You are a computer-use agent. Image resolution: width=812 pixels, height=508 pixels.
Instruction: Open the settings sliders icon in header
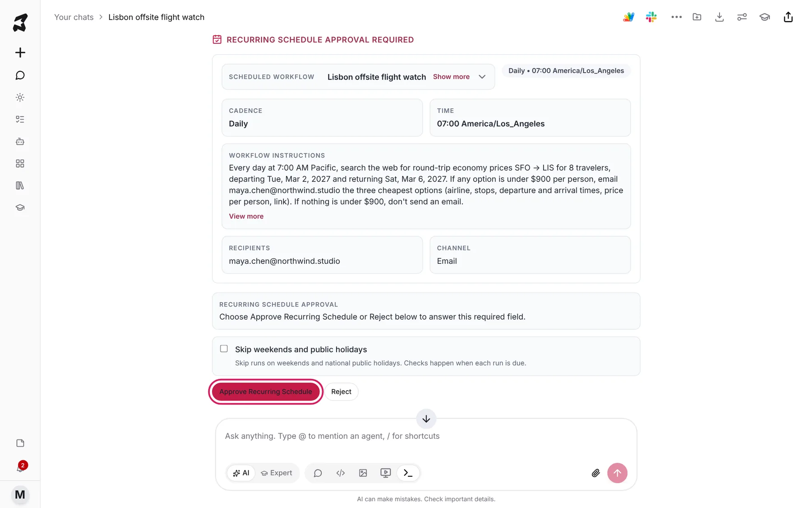pyautogui.click(x=742, y=17)
